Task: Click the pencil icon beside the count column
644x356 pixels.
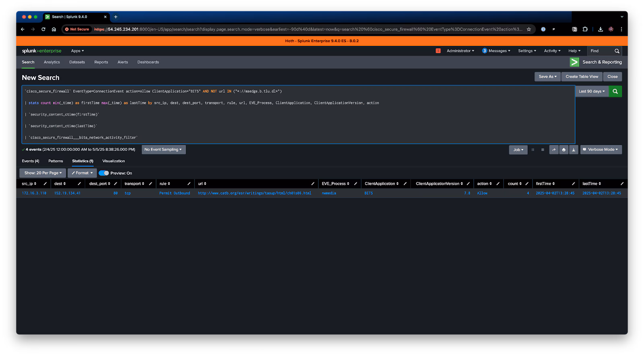Action: 527,184
